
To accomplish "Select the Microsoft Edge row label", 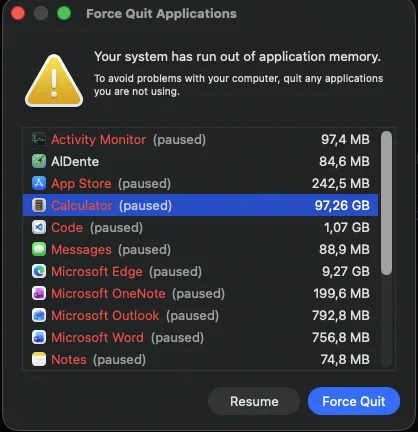I will (97, 272).
